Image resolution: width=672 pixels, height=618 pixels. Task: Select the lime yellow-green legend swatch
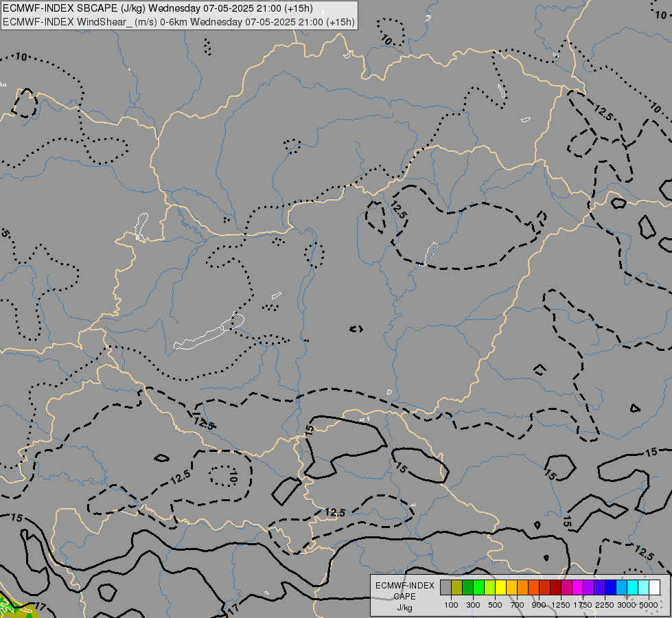(x=490, y=587)
